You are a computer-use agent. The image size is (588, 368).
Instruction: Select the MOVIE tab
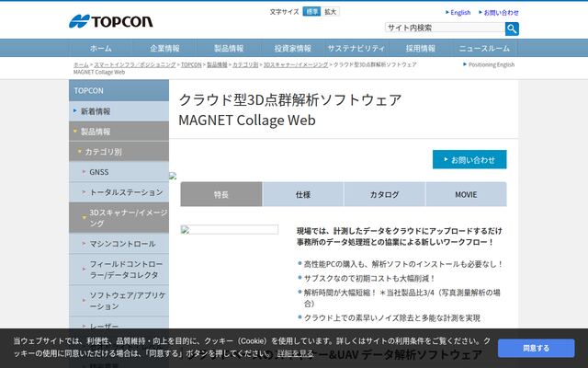click(466, 194)
